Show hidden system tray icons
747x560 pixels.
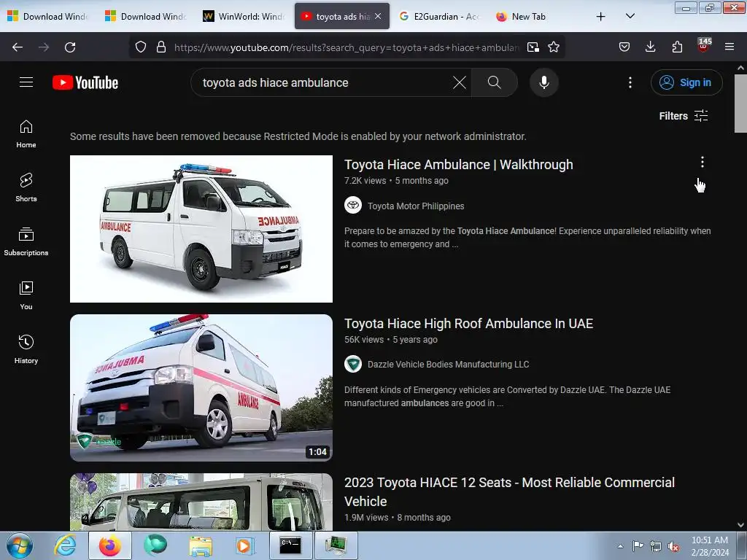coord(620,546)
